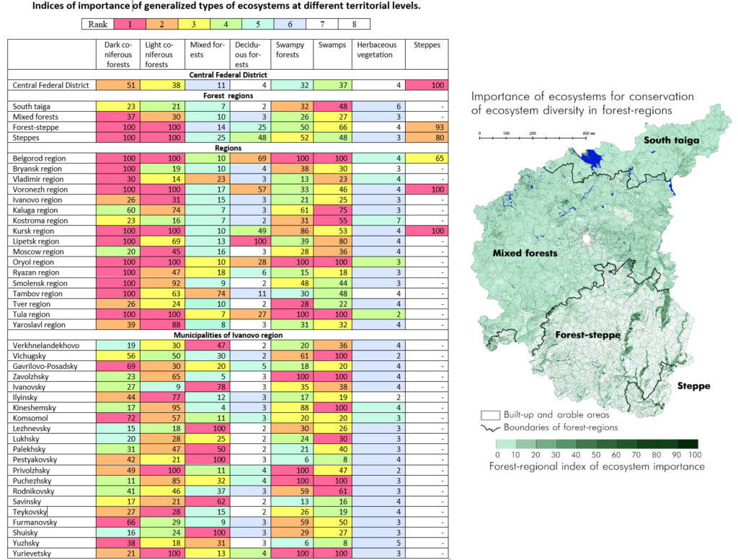This screenshot has width=738, height=560.
Task: Select the 'Swampy forests' column header
Action: [x=292, y=55]
